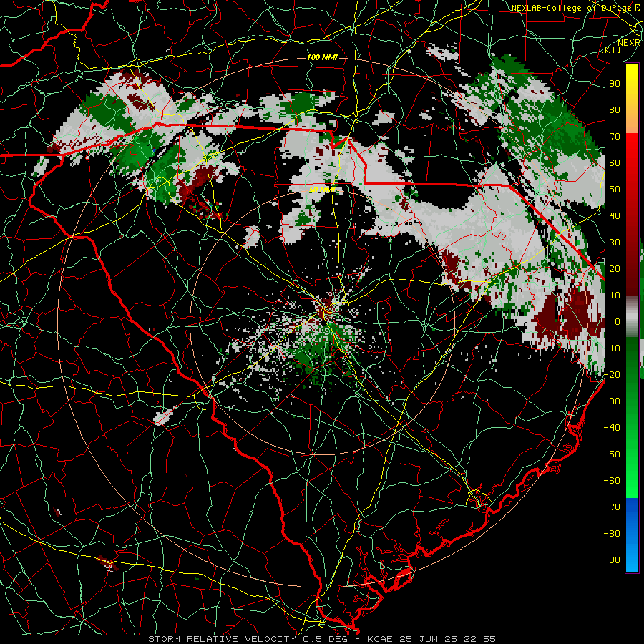Click the 100 NMI range ring label
The height and width of the screenshot is (644, 644).
(x=322, y=57)
